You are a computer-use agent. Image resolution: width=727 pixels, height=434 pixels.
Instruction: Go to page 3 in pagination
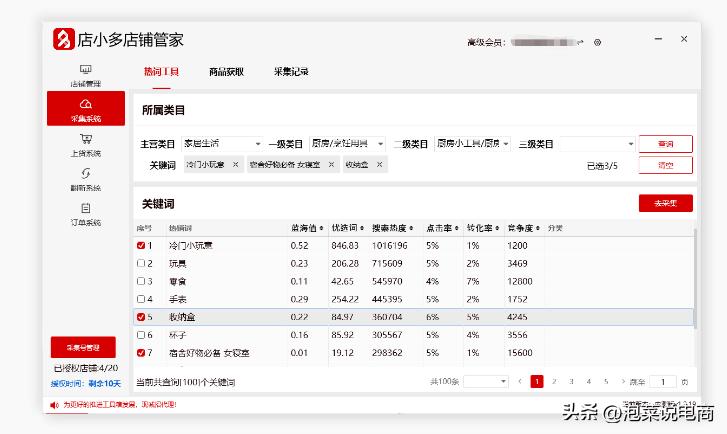(571, 382)
